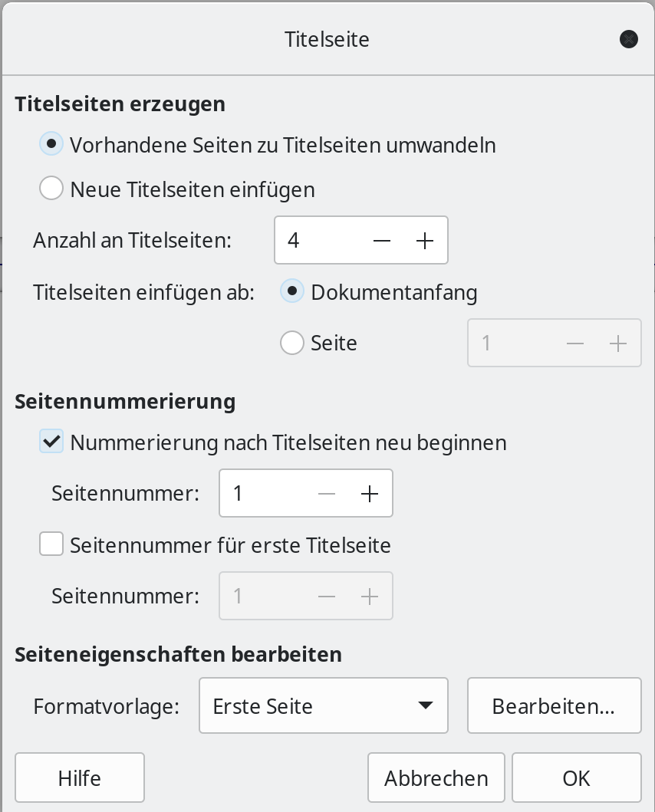Click the Hilfe button
The width and height of the screenshot is (655, 812).
coord(80,778)
